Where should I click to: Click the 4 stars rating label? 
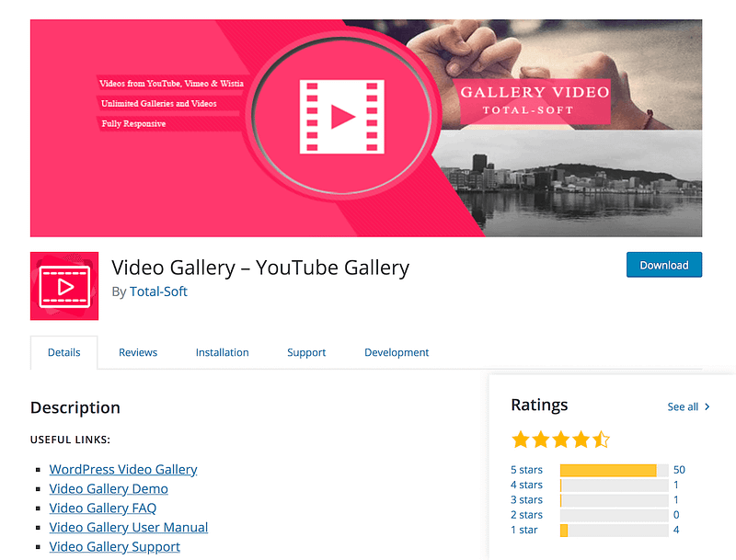526,485
